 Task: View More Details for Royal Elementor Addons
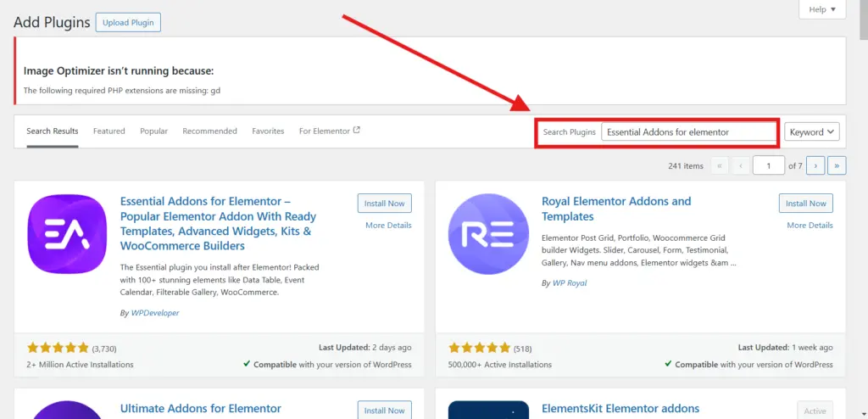click(810, 225)
